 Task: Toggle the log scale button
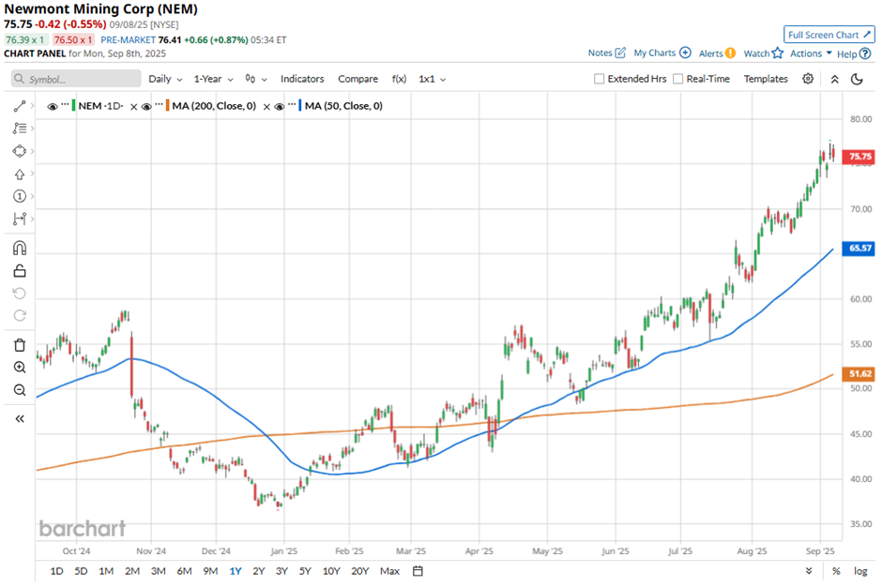click(860, 571)
